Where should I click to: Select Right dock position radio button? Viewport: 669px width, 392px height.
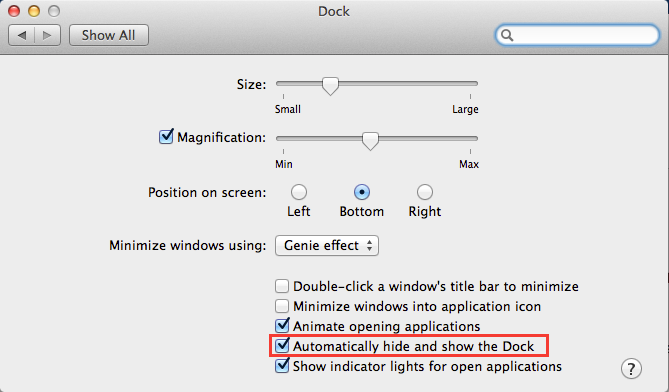pyautogui.click(x=425, y=192)
